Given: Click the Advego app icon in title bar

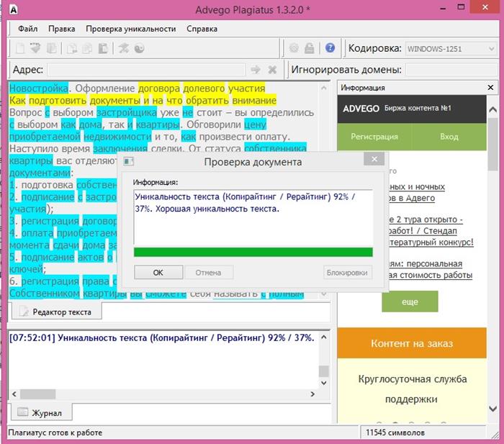Looking at the screenshot, I should click(13, 9).
